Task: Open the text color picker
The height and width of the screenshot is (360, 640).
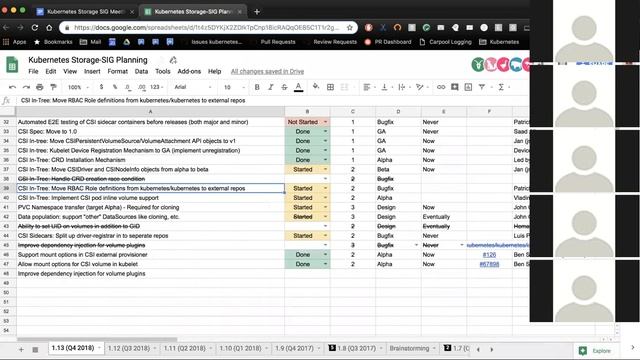Action: [x=298, y=87]
